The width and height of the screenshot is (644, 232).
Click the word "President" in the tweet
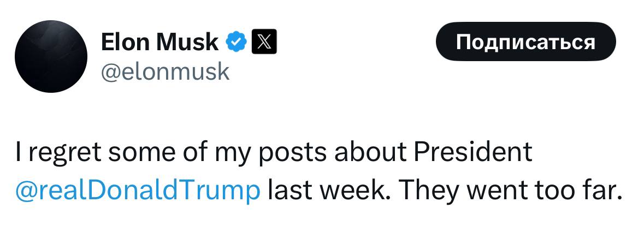click(x=473, y=152)
